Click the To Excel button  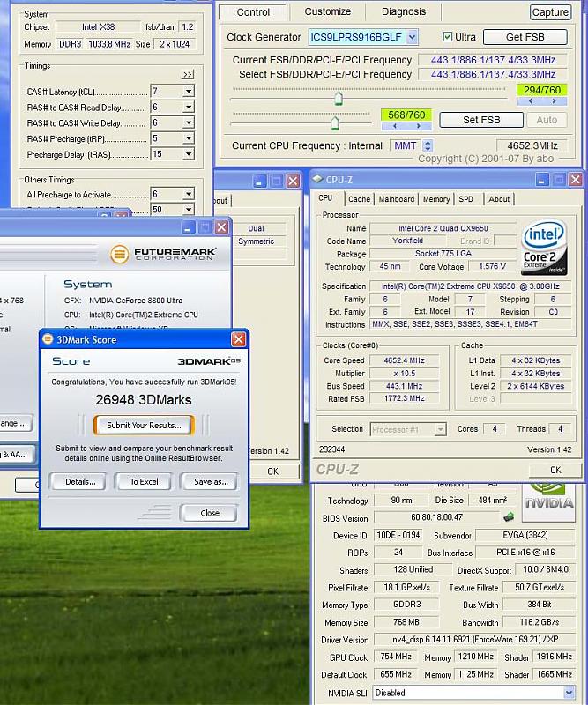144,481
